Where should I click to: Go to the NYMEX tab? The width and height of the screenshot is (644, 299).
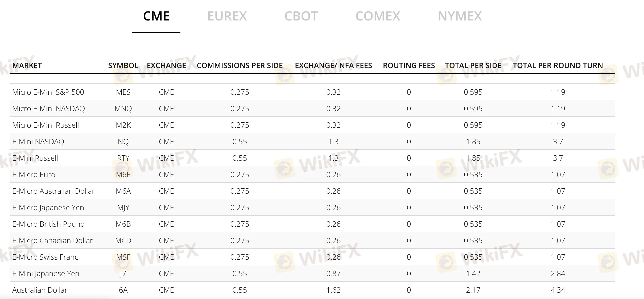click(460, 16)
